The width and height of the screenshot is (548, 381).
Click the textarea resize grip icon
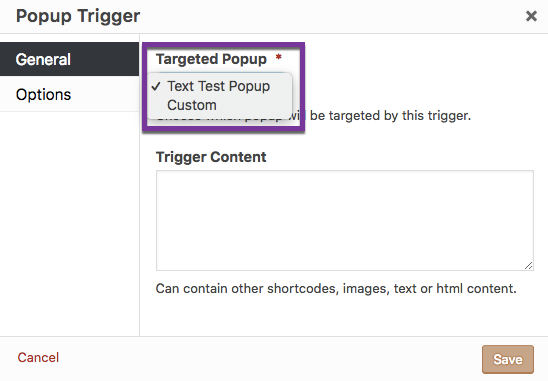(528, 266)
